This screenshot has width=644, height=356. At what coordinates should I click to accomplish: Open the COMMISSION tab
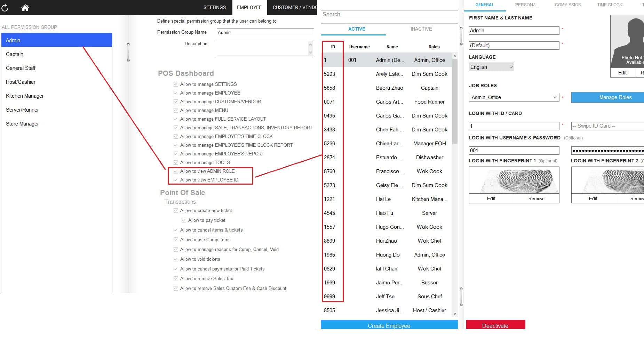568,5
